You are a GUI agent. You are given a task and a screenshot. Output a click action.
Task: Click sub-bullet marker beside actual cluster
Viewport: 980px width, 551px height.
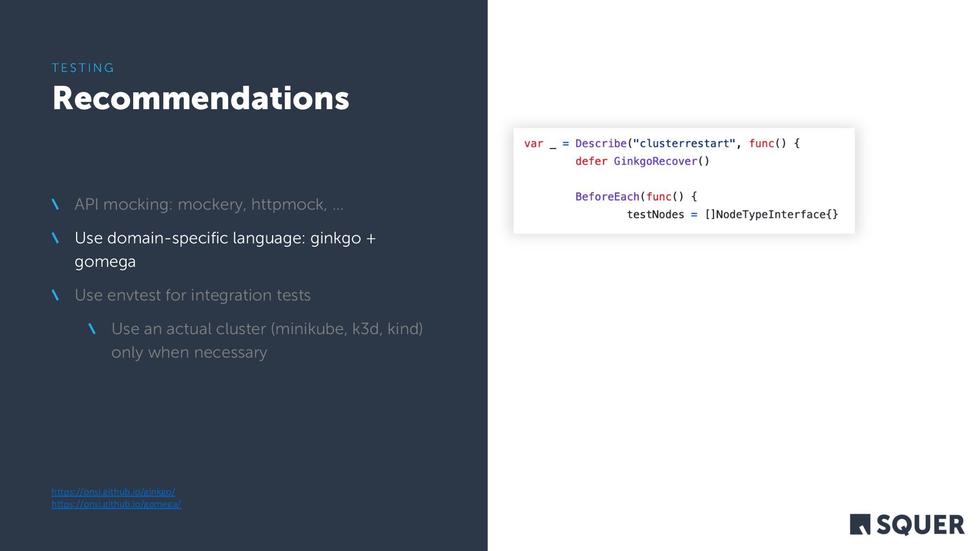point(92,329)
